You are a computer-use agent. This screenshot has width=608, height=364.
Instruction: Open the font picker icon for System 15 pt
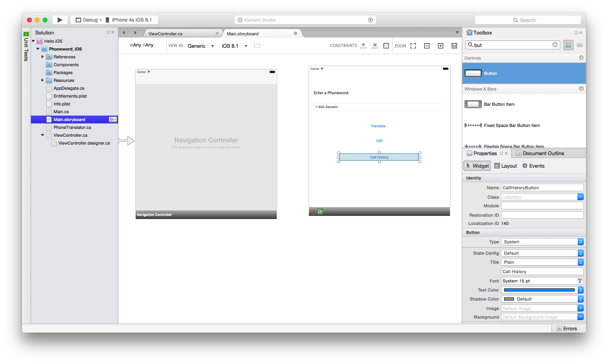[580, 281]
